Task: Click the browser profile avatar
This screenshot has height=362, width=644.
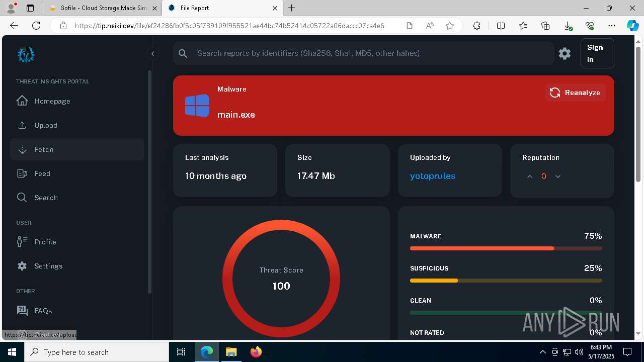Action: (x=11, y=8)
